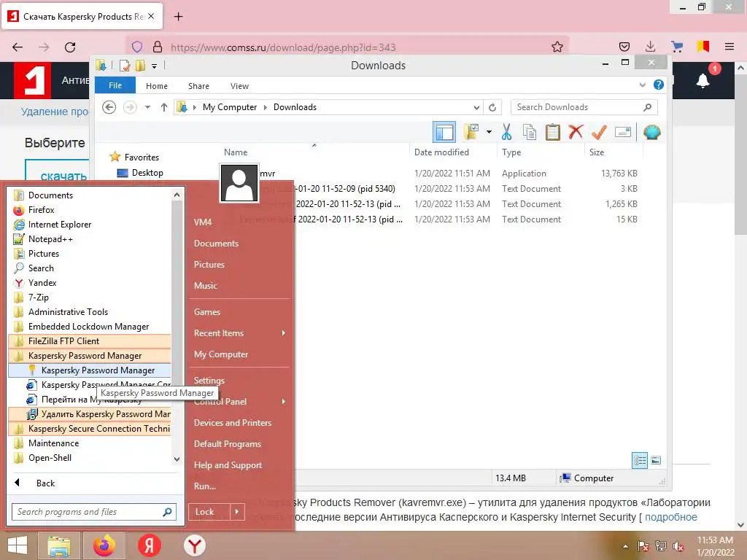This screenshot has height=560, width=747.
Task: Open File Explorer from the taskbar
Action: click(x=58, y=545)
